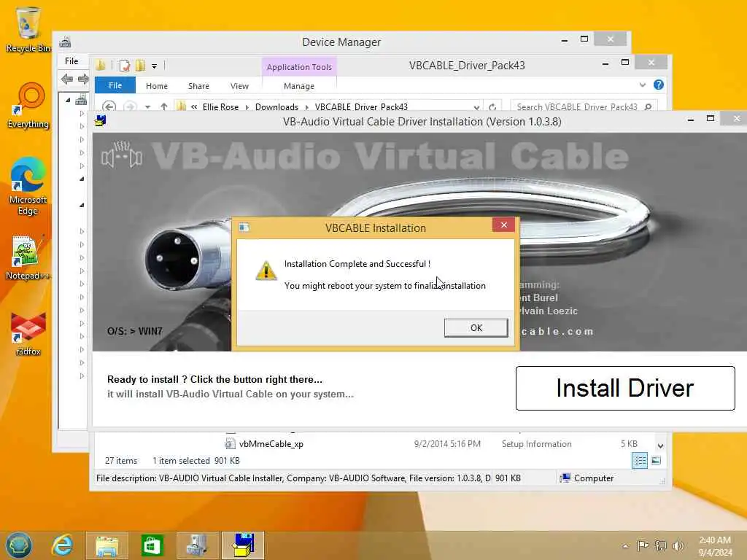Click the warning triangle icon in dialog

tap(266, 271)
